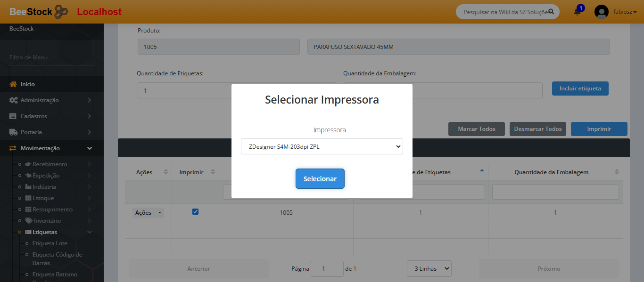This screenshot has width=644, height=282.
Task: Click the Portaria truck icon
Action: click(13, 132)
